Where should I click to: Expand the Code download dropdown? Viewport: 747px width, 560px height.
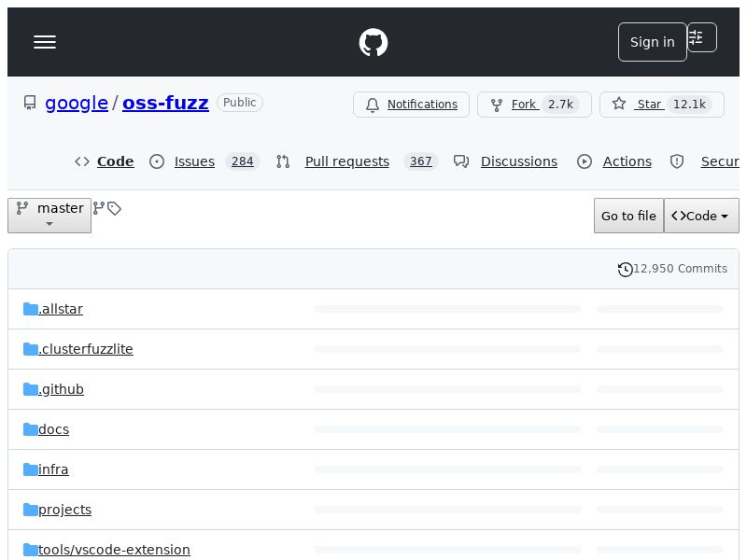tap(701, 216)
